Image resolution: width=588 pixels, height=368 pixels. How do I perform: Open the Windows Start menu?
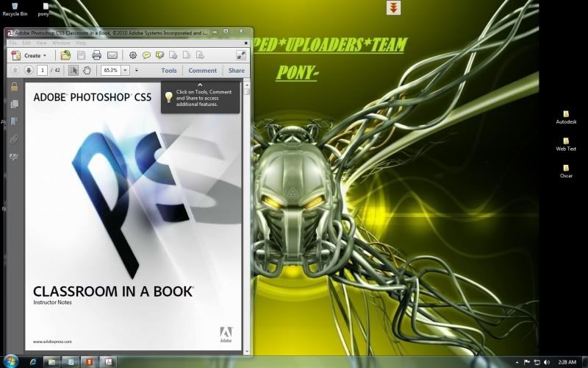pos(10,362)
